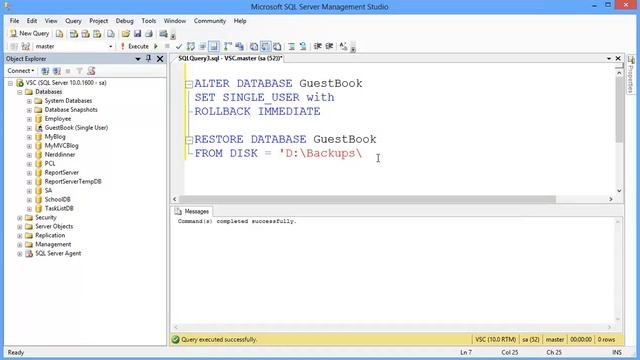Viewport: 640px width, 360px height.
Task: Click the Open File folder icon
Action: (126, 34)
